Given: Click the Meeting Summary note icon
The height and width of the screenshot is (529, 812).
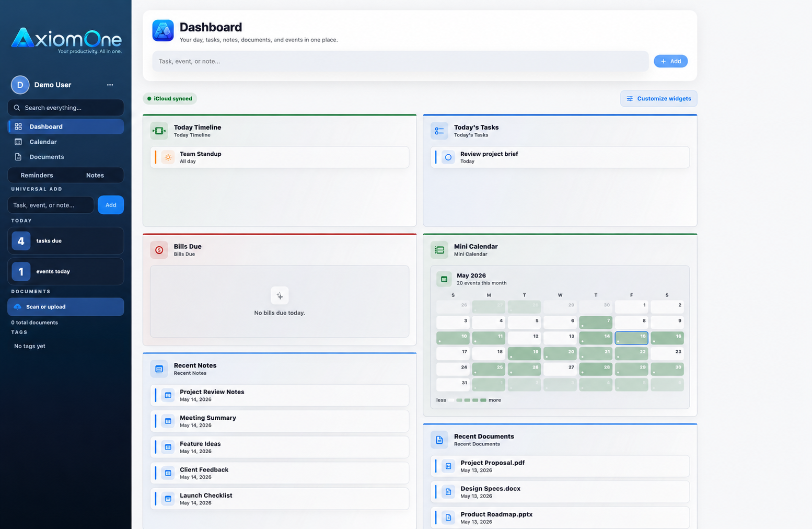Looking at the screenshot, I should 168,421.
